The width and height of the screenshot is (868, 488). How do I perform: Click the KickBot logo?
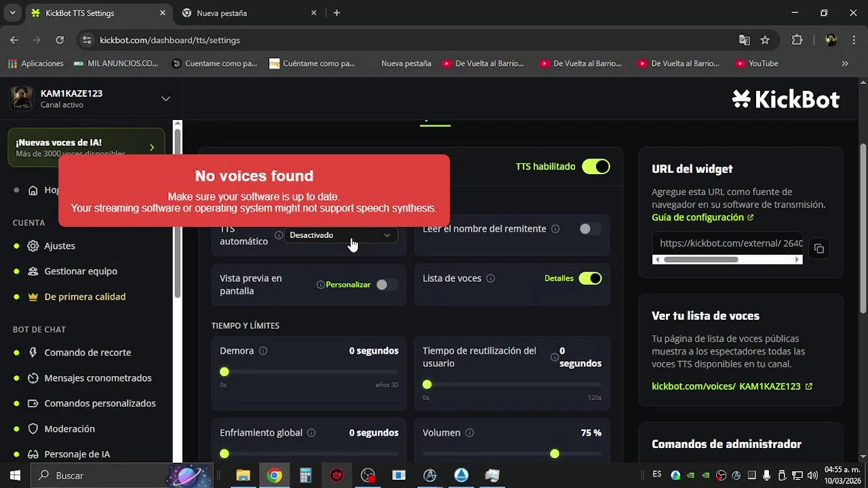786,99
